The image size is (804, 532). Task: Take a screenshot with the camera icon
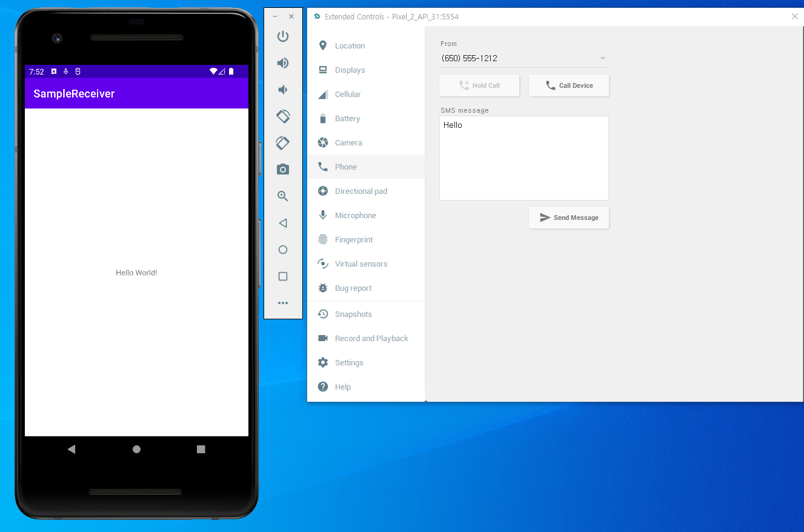[x=283, y=170]
